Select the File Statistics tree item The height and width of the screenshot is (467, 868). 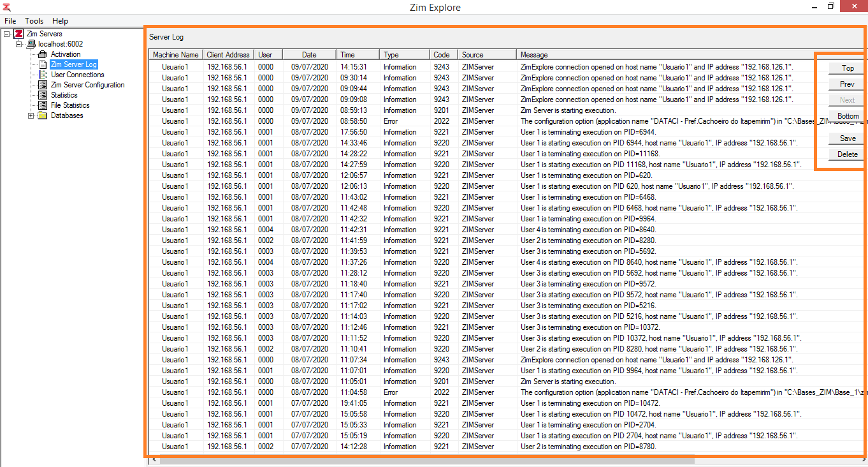click(x=70, y=105)
